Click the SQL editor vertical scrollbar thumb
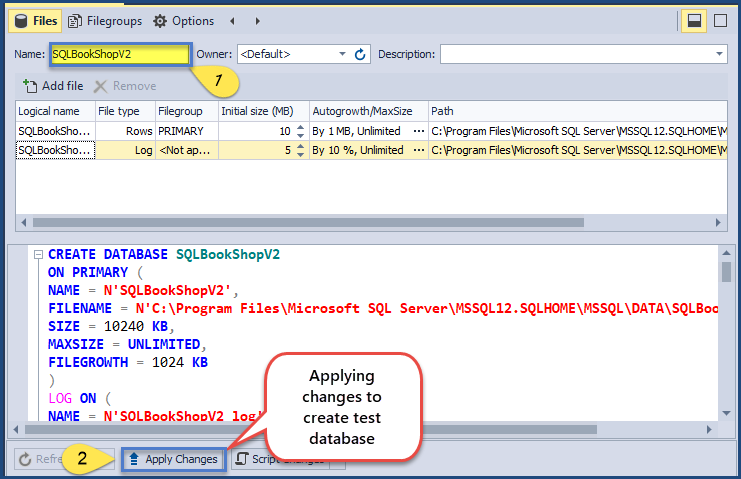Image resolution: width=741 pixels, height=479 pixels. (726, 272)
